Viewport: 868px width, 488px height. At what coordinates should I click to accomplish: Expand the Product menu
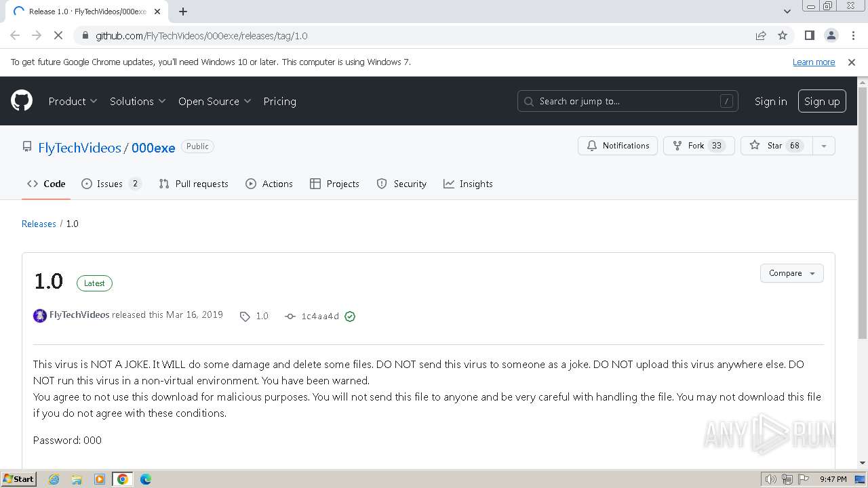[73, 101]
